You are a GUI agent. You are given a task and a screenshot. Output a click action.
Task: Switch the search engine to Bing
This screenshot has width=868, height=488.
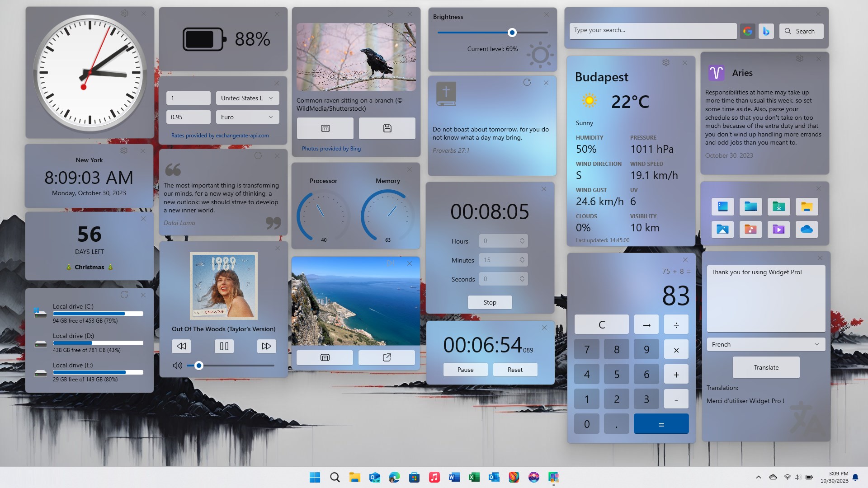coord(765,31)
